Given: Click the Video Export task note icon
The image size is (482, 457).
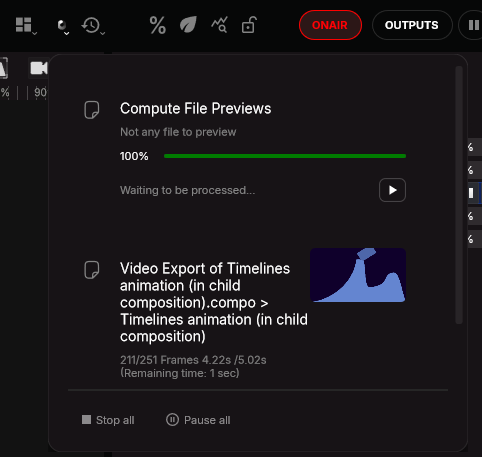Looking at the screenshot, I should pos(92,270).
